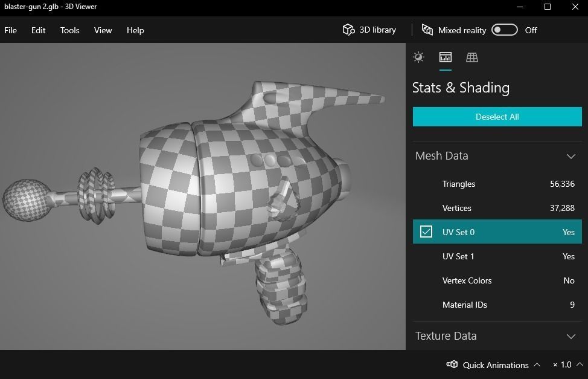
Task: Open the Help menu
Action: (135, 30)
